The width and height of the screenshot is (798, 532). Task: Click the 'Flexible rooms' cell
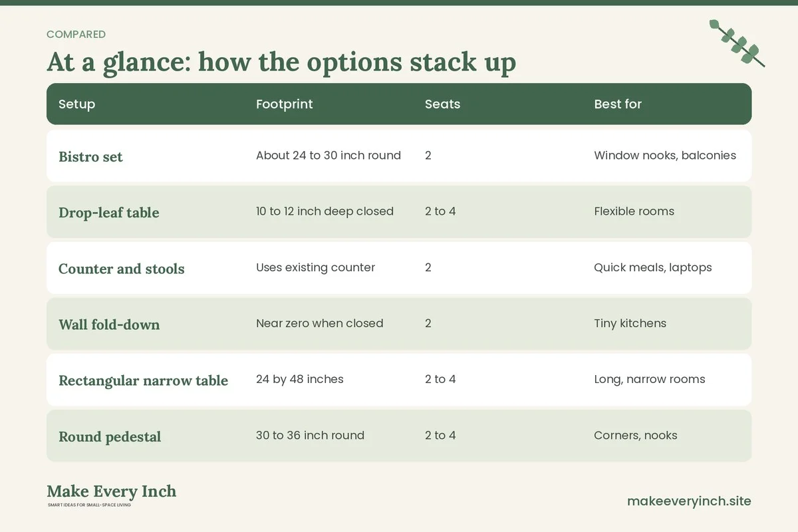[x=634, y=211]
